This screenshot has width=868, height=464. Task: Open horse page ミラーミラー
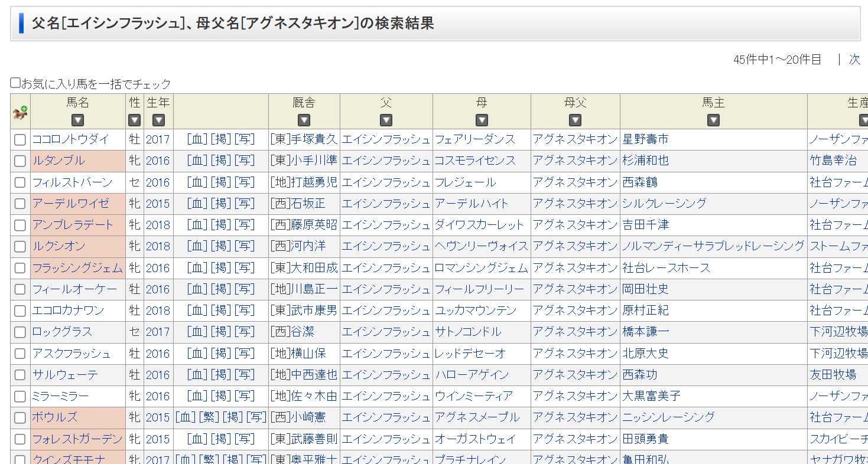(x=60, y=396)
